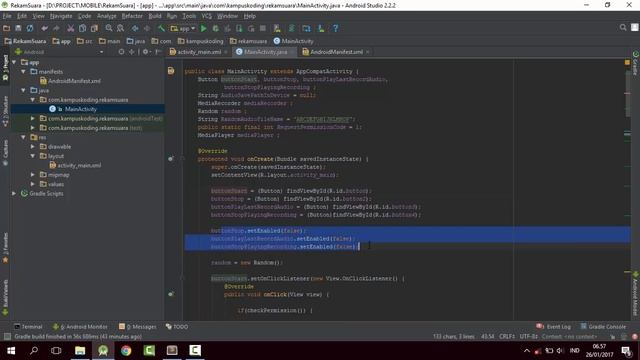This screenshot has width=640, height=360.
Task: Click the Paste toolbar icon
Action: pyautogui.click(x=94, y=28)
